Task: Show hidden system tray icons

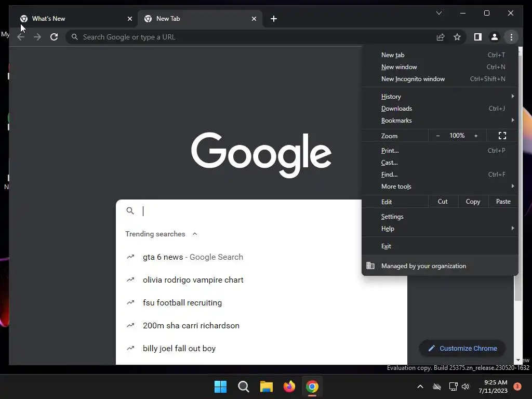Action: 420,387
